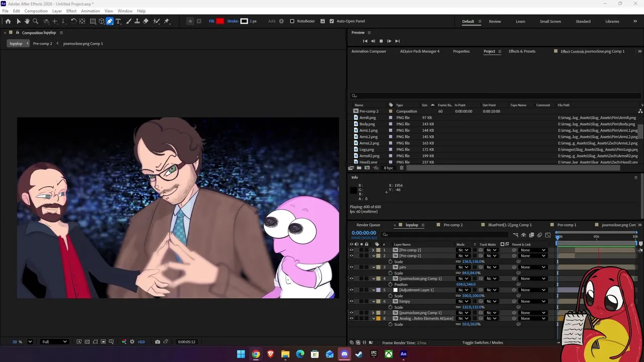This screenshot has height=362, width=644.
Task: Open the Composition menu
Action: [36, 11]
